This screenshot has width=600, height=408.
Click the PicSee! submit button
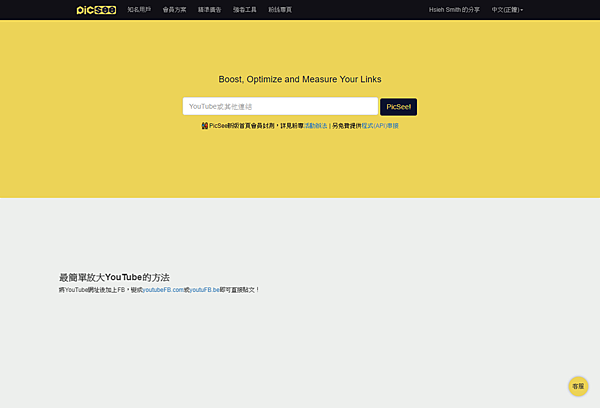click(398, 107)
